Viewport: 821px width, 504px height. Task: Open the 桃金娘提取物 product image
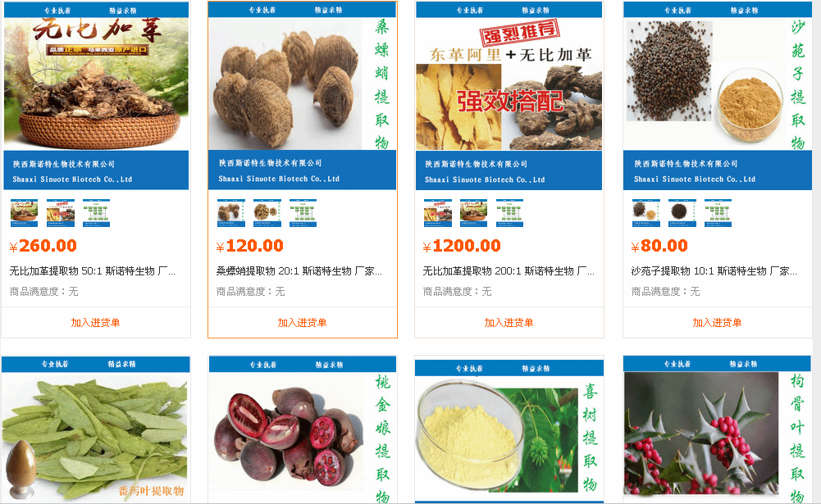pos(302,430)
